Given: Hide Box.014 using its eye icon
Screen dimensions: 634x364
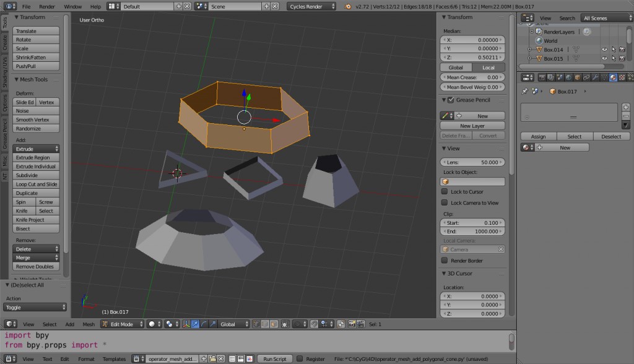Looking at the screenshot, I should tap(604, 50).
